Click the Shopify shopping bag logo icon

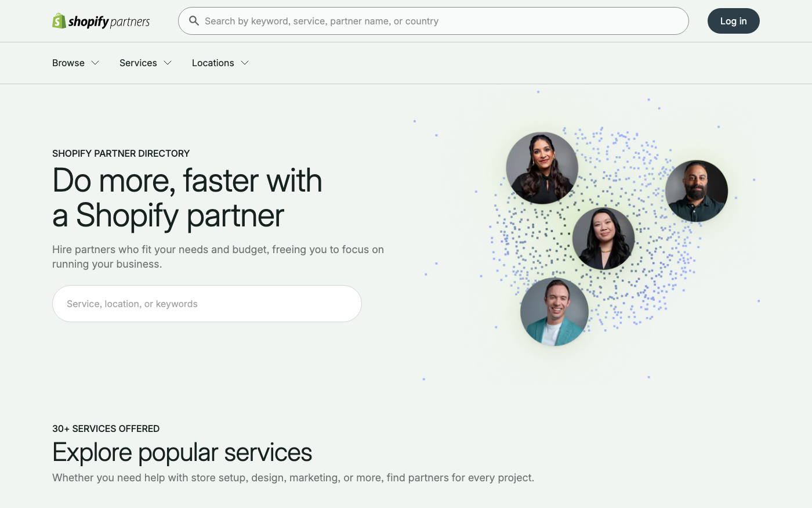coord(59,21)
